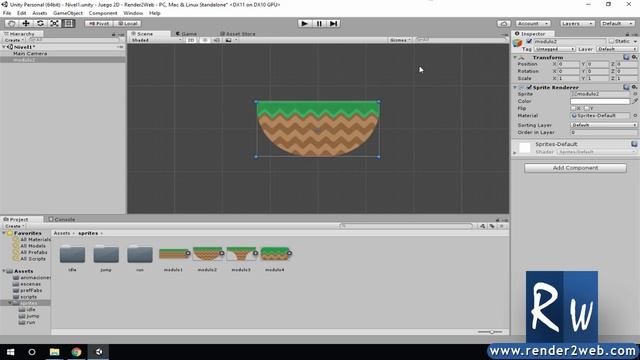Enable Flip Y checkbox

click(586, 108)
